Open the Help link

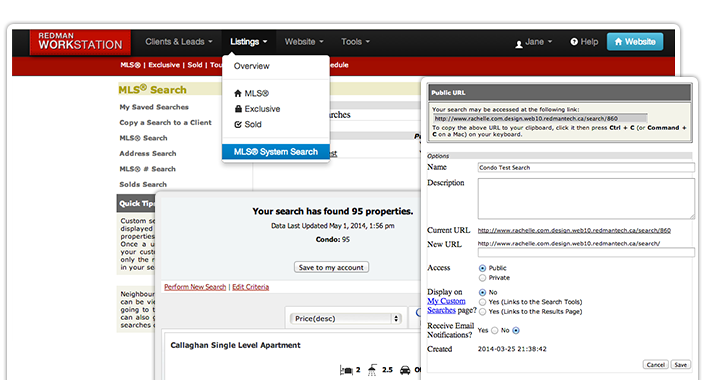tap(584, 42)
